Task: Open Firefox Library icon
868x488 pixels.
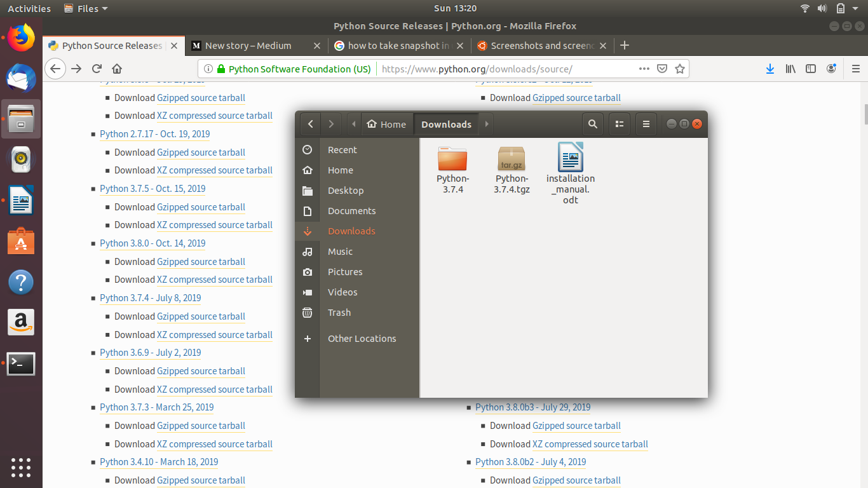Action: [x=790, y=69]
